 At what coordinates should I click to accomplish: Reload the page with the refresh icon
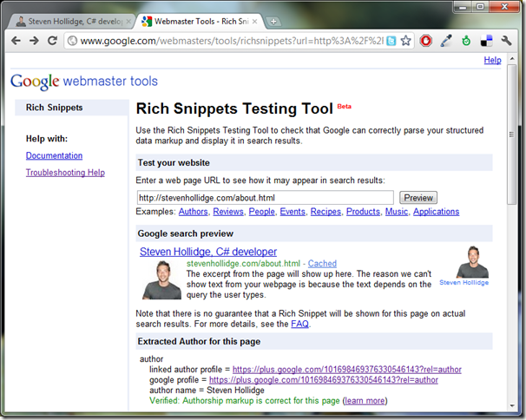point(52,41)
